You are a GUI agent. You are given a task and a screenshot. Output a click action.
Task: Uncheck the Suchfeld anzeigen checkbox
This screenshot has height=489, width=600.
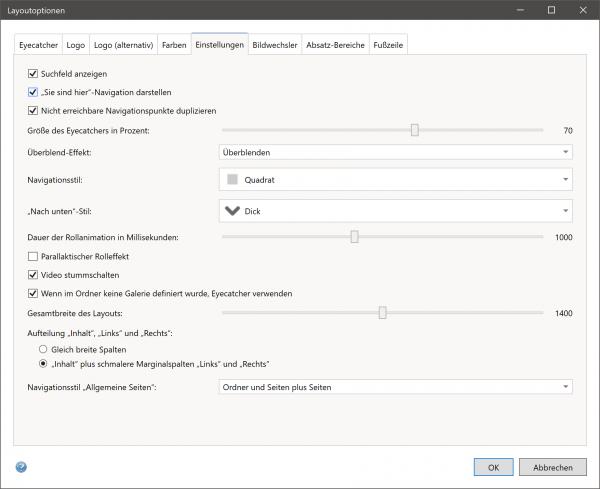33,74
